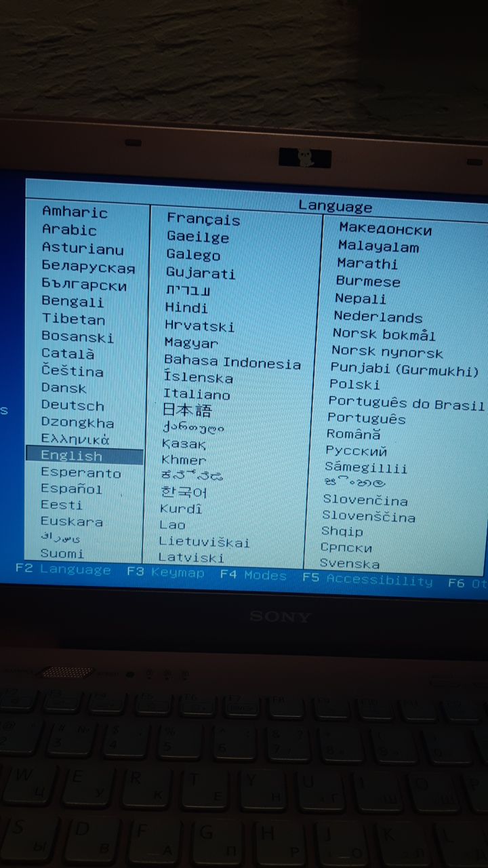Choose Català language
The height and width of the screenshot is (868, 488).
pyautogui.click(x=68, y=353)
